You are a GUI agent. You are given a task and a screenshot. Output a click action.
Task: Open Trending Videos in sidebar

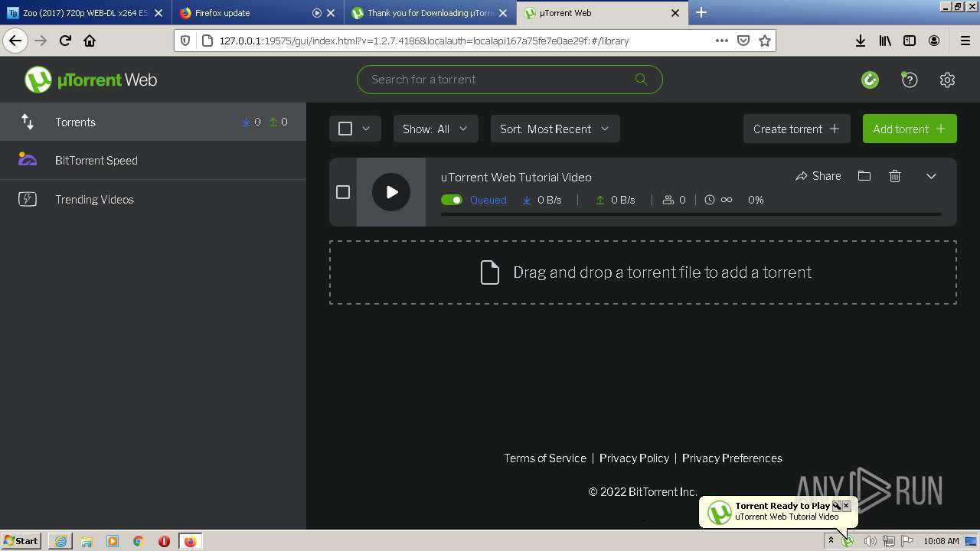pyautogui.click(x=153, y=199)
